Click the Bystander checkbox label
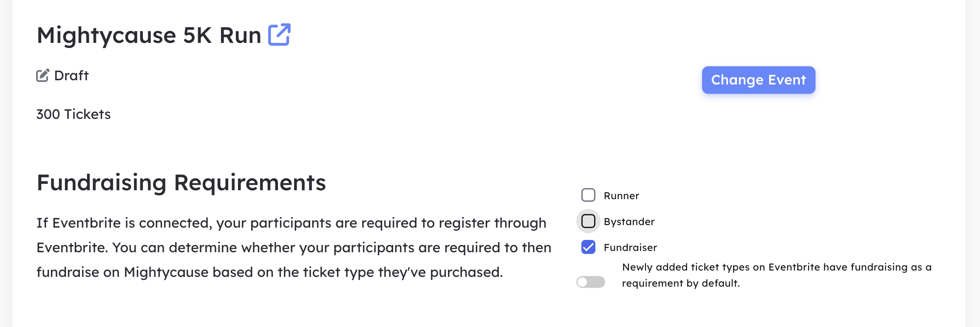This screenshot has width=980, height=327. point(629,222)
